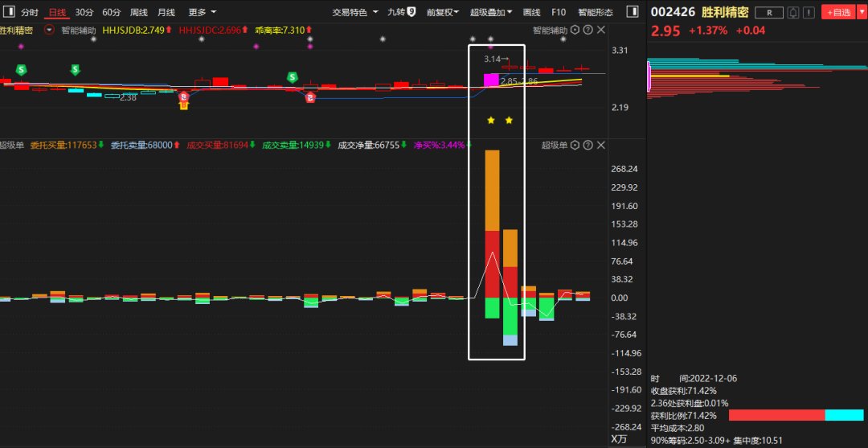Switch to 分时 intraday chart

[30, 12]
